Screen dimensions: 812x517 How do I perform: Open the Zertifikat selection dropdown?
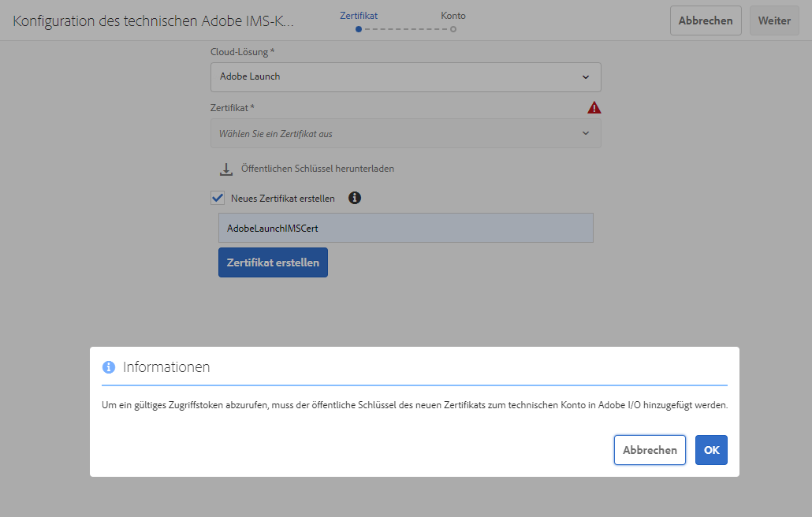point(405,133)
